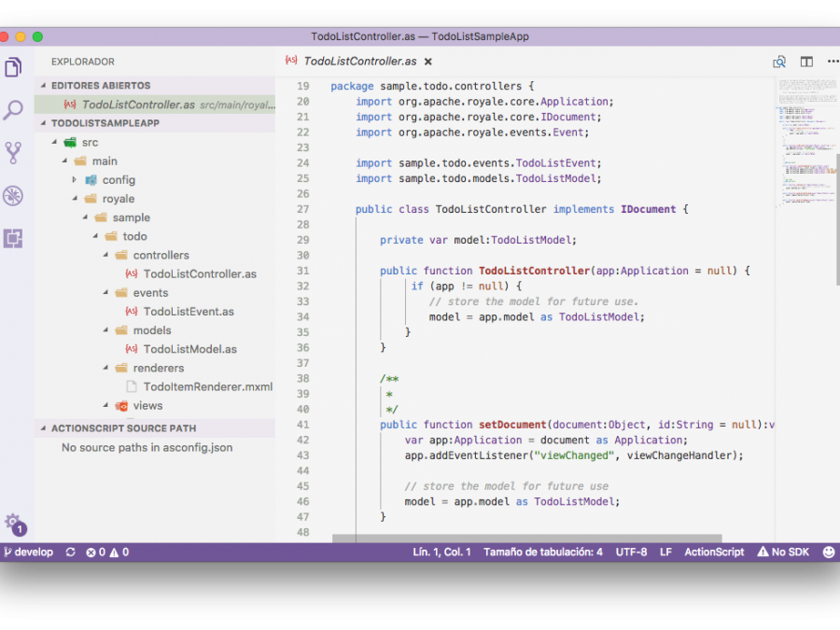
Task: Click the smiley feedback icon in status bar
Action: click(x=829, y=552)
